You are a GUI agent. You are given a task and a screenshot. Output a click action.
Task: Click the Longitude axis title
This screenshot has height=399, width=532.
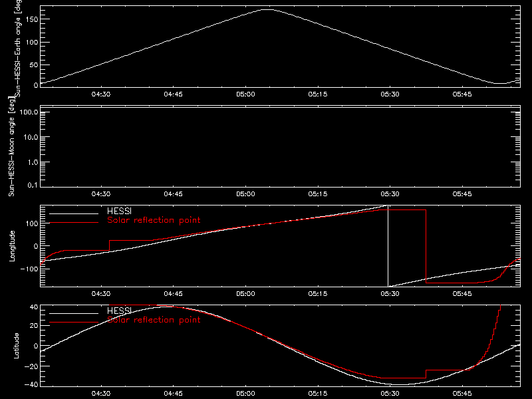[x=12, y=246]
